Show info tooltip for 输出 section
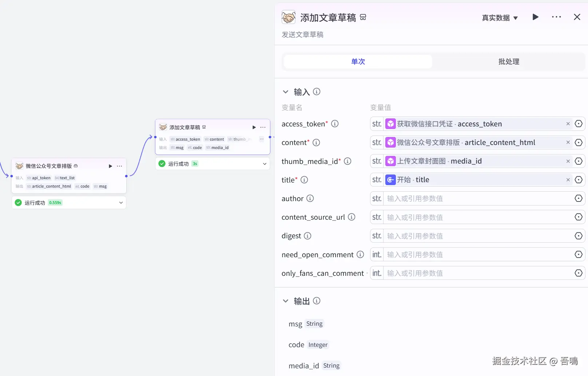This screenshot has height=376, width=588. [x=317, y=301]
